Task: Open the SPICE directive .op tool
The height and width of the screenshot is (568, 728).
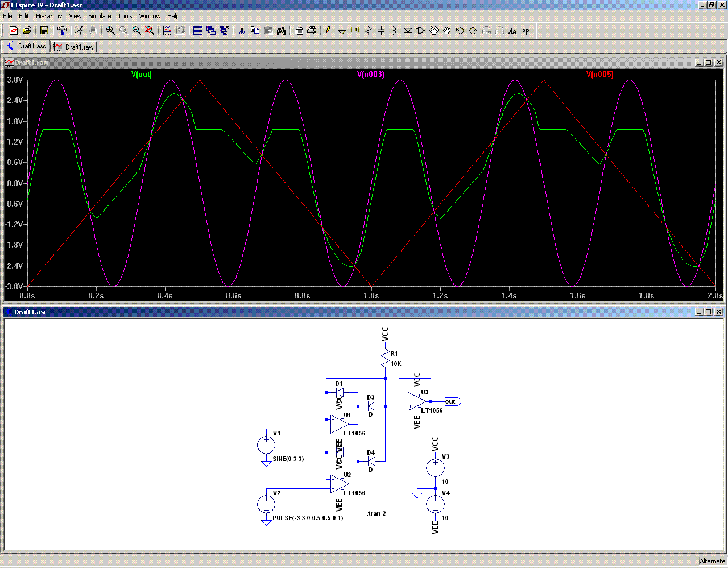Action: pos(526,31)
